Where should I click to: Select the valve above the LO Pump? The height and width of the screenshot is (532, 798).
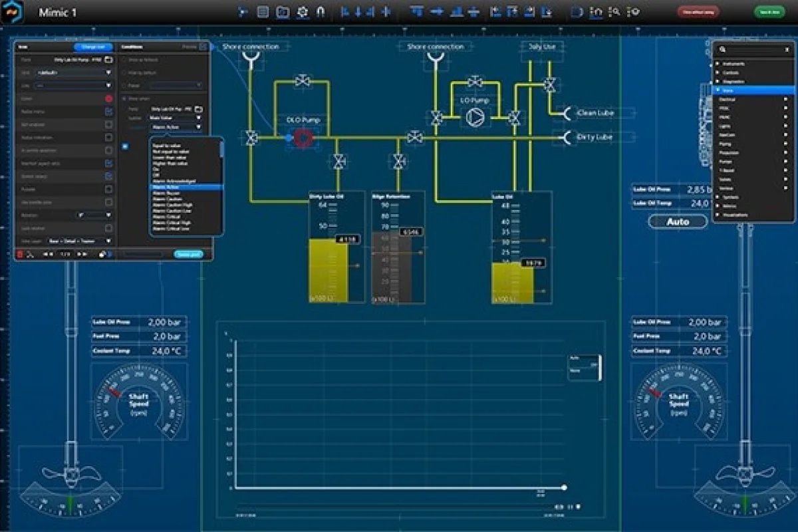tap(475, 81)
